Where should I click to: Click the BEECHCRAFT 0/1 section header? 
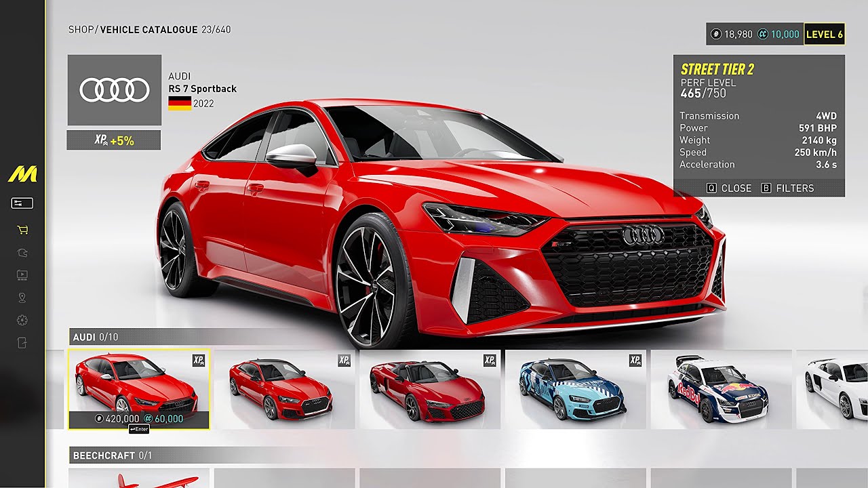coord(113,455)
